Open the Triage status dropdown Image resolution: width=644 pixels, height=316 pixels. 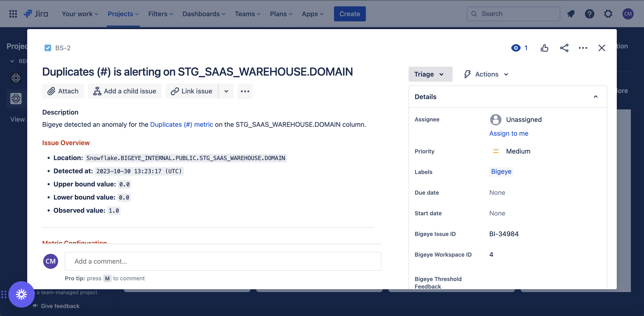point(430,74)
